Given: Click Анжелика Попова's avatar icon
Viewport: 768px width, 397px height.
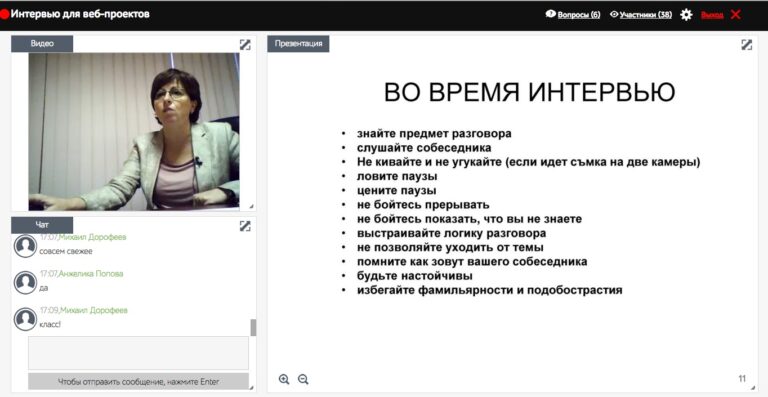Looking at the screenshot, I should pos(25,282).
